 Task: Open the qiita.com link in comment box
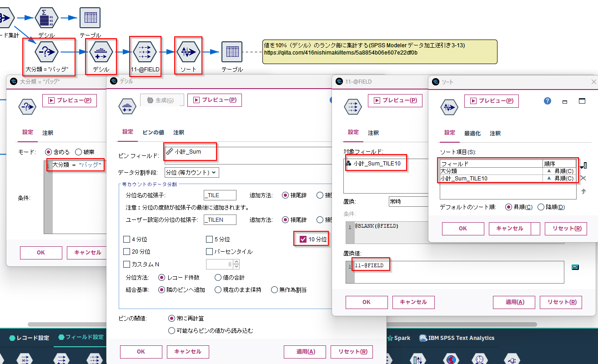pos(341,53)
